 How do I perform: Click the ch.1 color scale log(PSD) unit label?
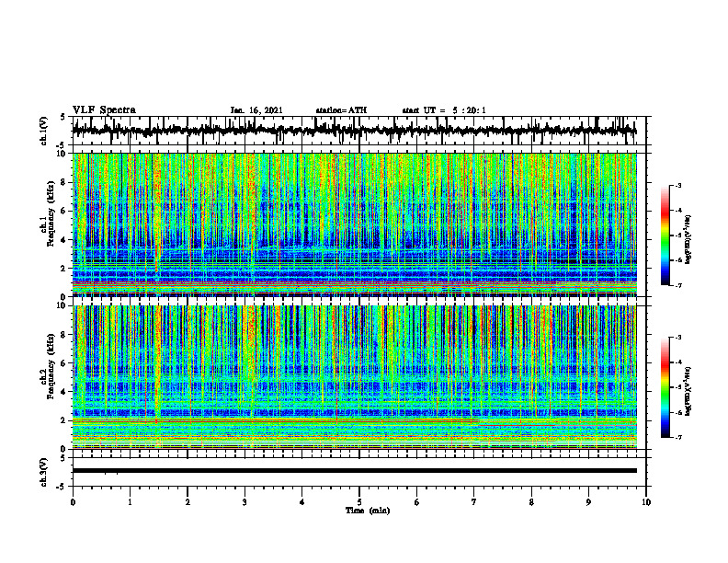[688, 240]
